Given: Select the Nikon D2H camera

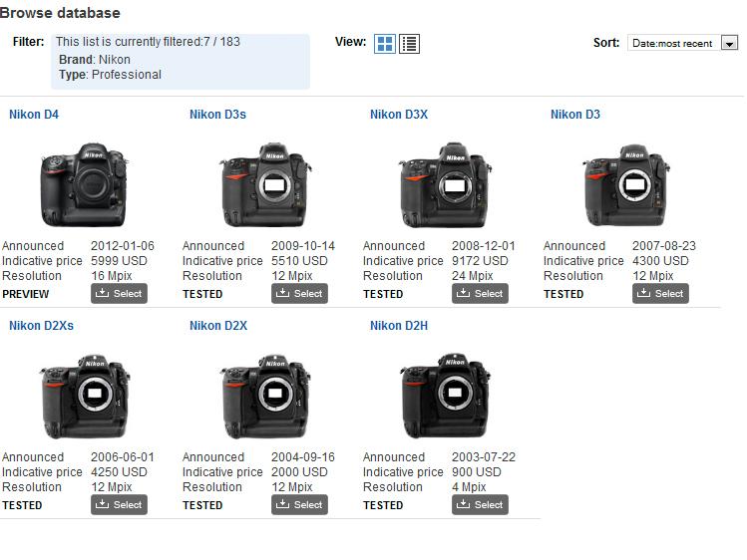Looking at the screenshot, I should click(481, 505).
